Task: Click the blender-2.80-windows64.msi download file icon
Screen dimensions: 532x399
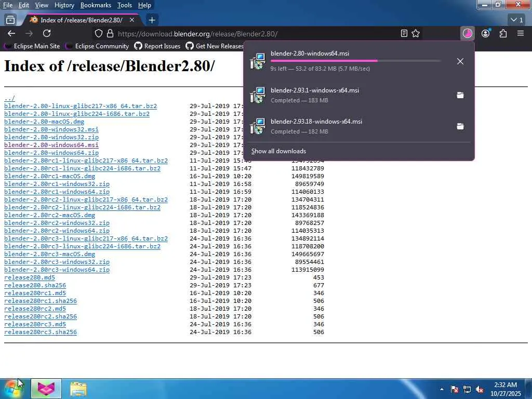Action: [x=258, y=61]
